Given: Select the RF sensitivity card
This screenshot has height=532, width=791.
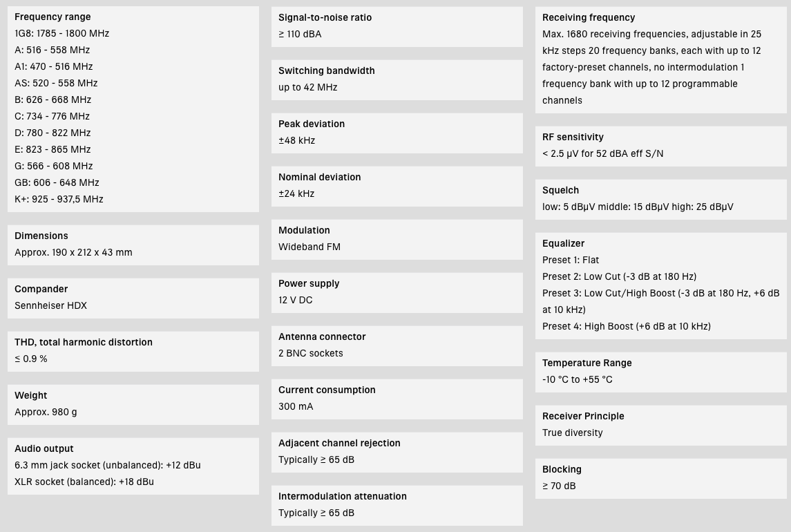Looking at the screenshot, I should click(660, 146).
